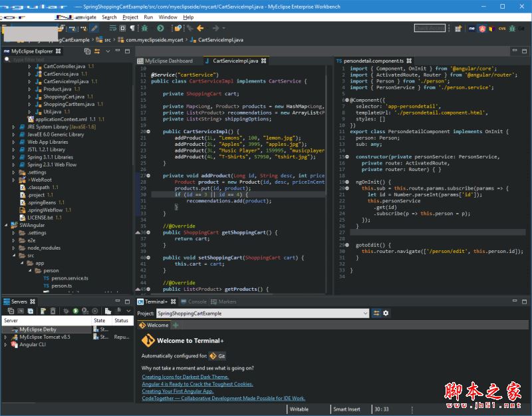532x416 pixels.
Task: Collapse the constructor at line 20 in CartServiceImpl.java
Action: point(148,131)
